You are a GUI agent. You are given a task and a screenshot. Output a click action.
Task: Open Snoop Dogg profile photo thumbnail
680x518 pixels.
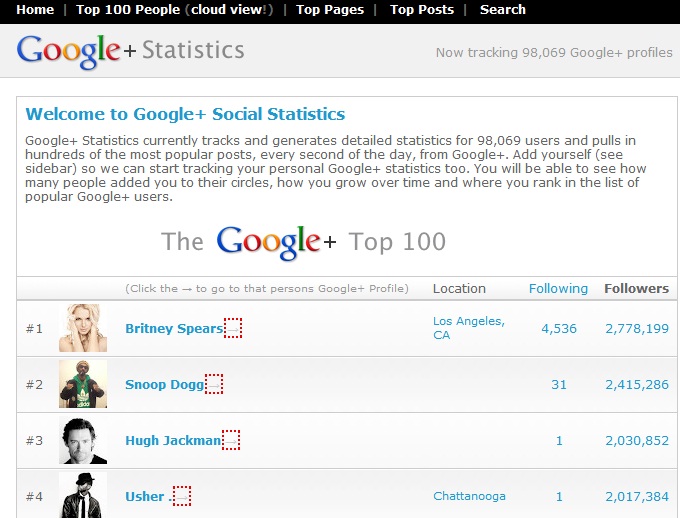(83, 384)
